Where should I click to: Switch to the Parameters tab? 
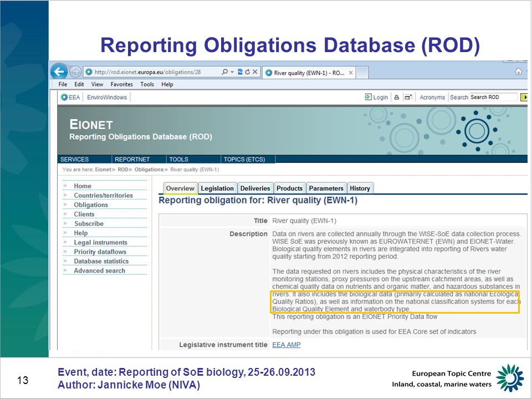[326, 188]
